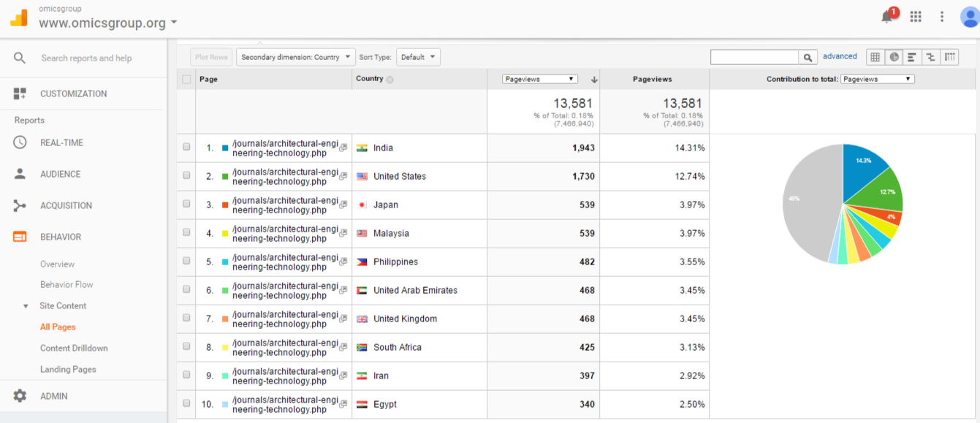Sort by the Page column header
Viewport: 980px width, 423px height.
pos(208,79)
